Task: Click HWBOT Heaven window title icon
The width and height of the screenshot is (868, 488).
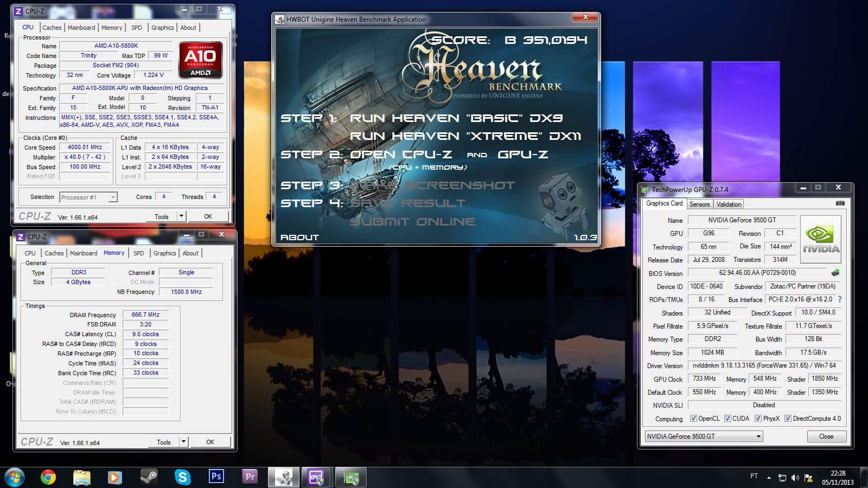Action: (x=280, y=20)
